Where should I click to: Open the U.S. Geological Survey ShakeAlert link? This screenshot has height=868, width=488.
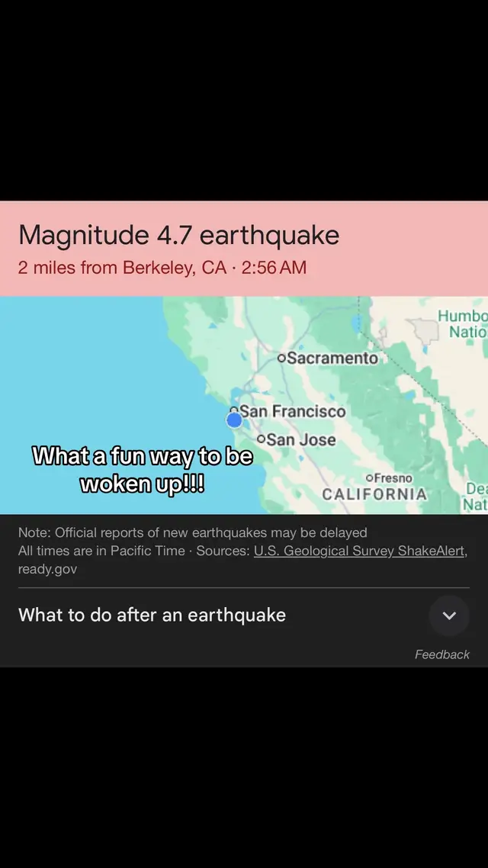click(x=359, y=550)
